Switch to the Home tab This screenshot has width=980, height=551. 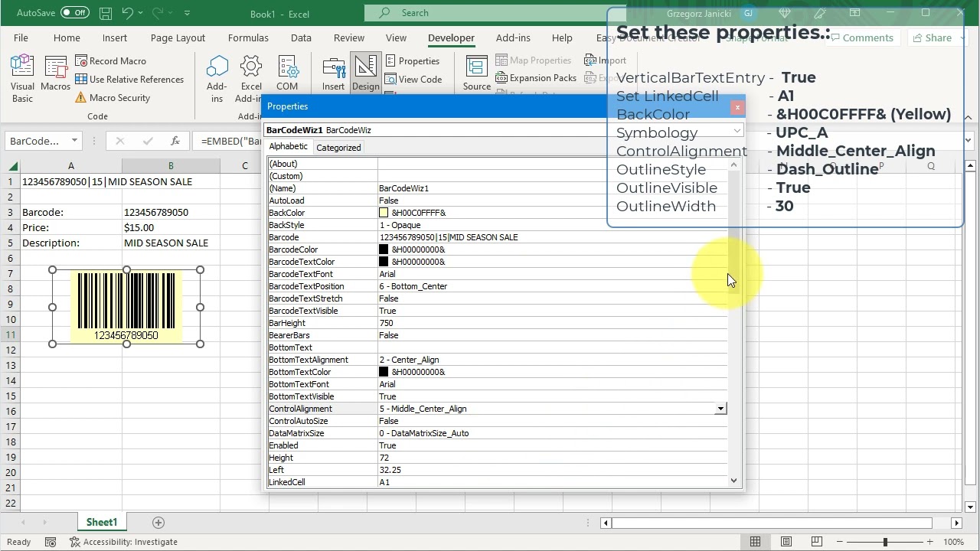coord(67,37)
